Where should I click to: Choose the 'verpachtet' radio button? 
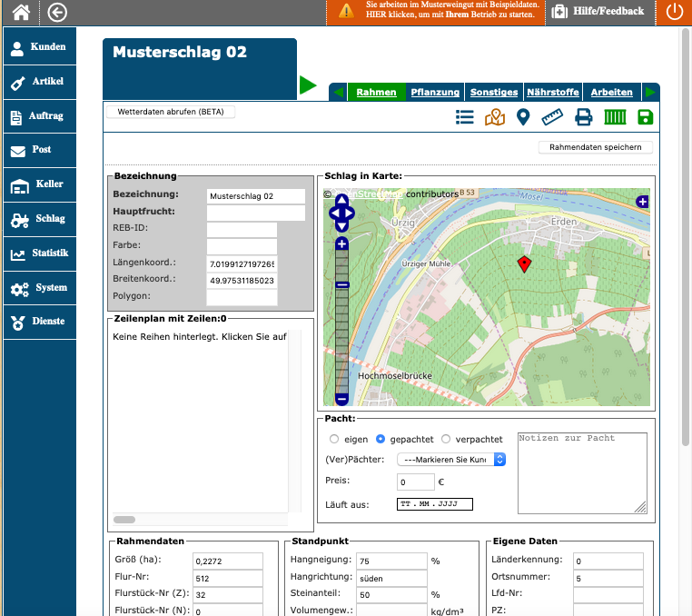(x=446, y=439)
